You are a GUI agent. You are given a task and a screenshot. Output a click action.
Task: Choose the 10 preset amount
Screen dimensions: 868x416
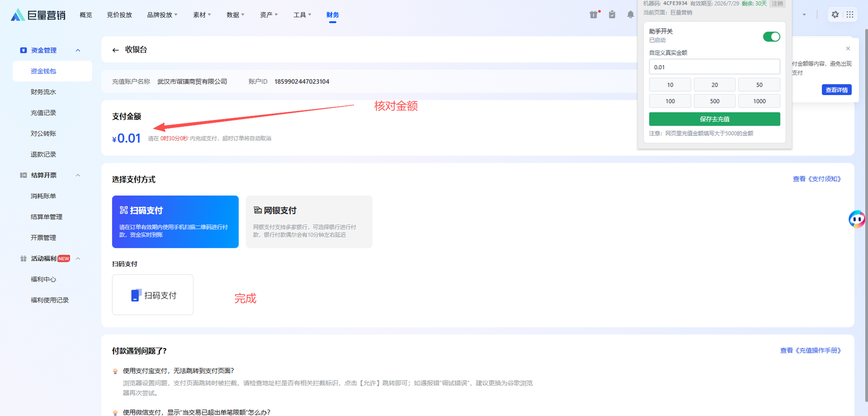click(x=670, y=85)
